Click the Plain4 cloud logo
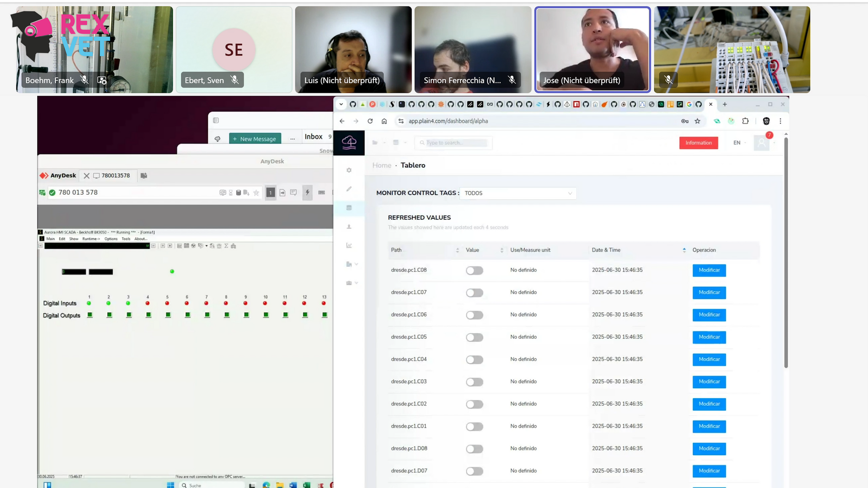 point(349,143)
